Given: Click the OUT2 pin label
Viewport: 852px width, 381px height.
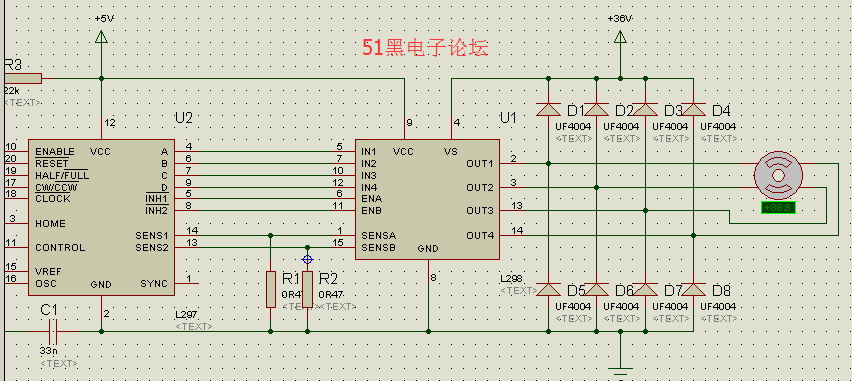Looking at the screenshot, I should [x=479, y=188].
